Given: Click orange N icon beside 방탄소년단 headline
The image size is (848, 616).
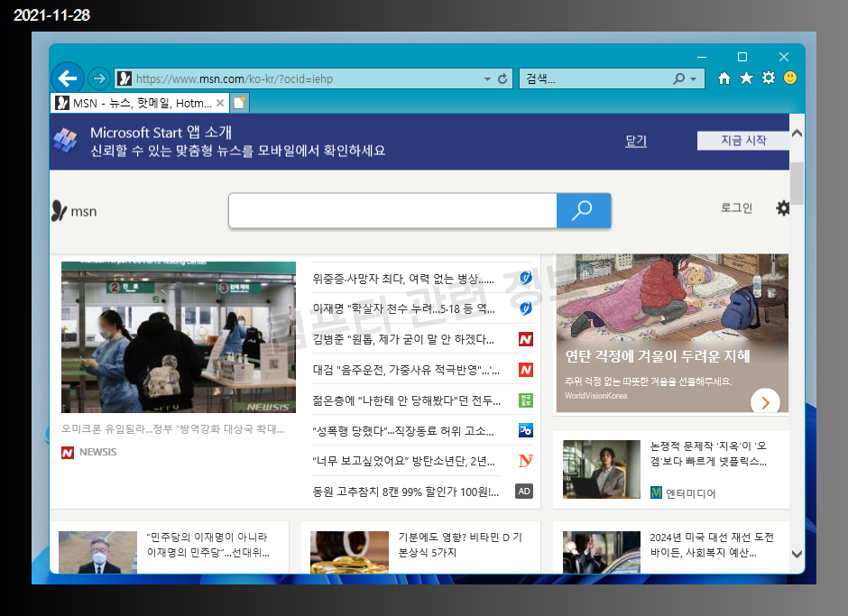Looking at the screenshot, I should pos(526,461).
